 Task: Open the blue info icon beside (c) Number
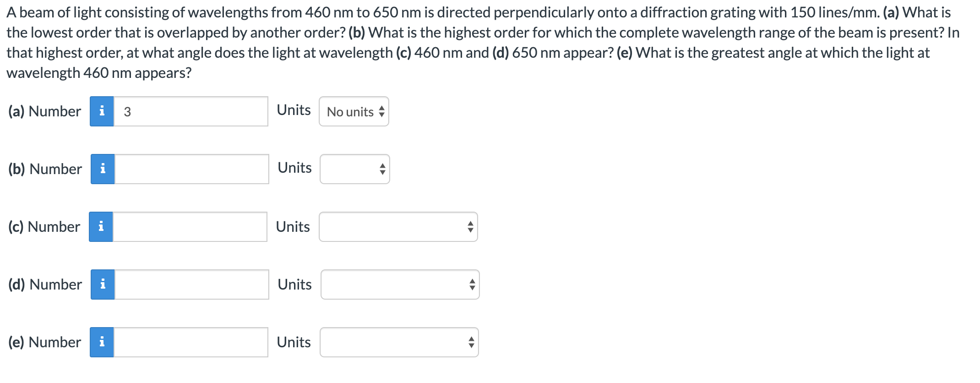coord(101,227)
